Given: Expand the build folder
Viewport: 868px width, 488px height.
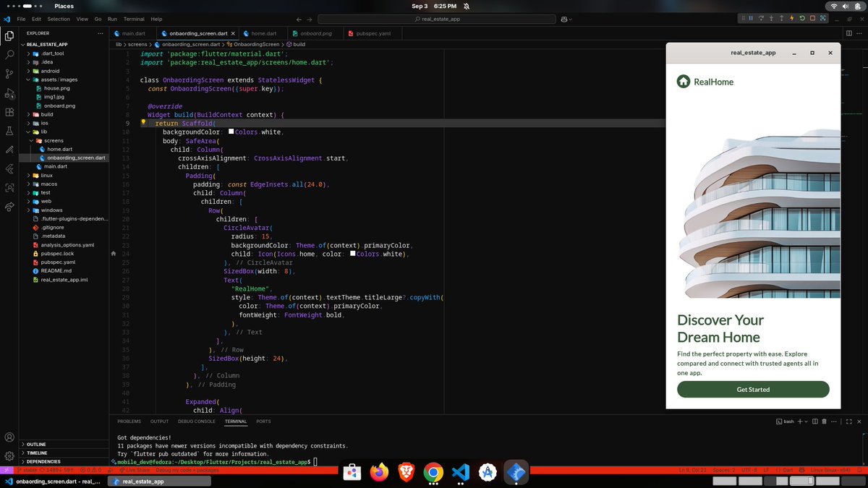Looking at the screenshot, I should 46,114.
